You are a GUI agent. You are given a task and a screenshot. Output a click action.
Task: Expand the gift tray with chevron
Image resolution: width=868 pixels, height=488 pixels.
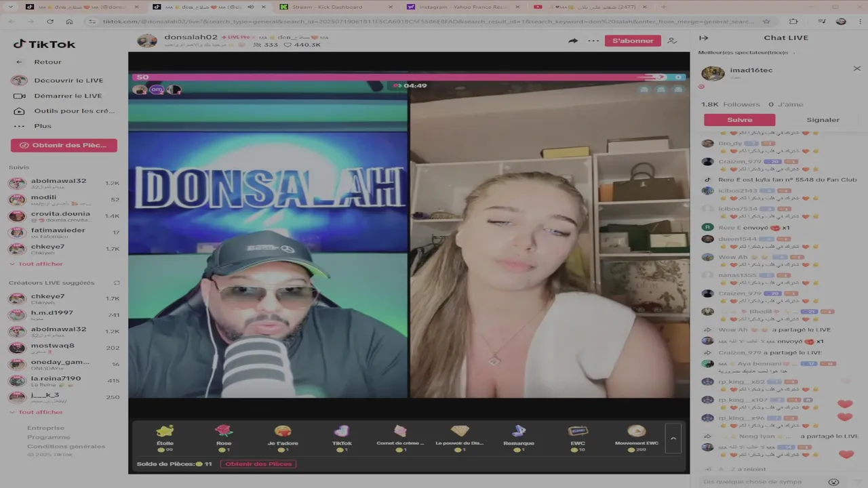click(x=673, y=438)
